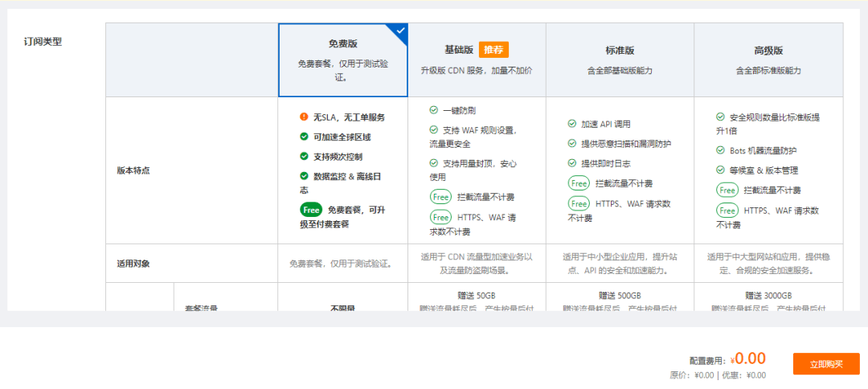Click the ¥0.00 configuration fee amount

(749, 359)
